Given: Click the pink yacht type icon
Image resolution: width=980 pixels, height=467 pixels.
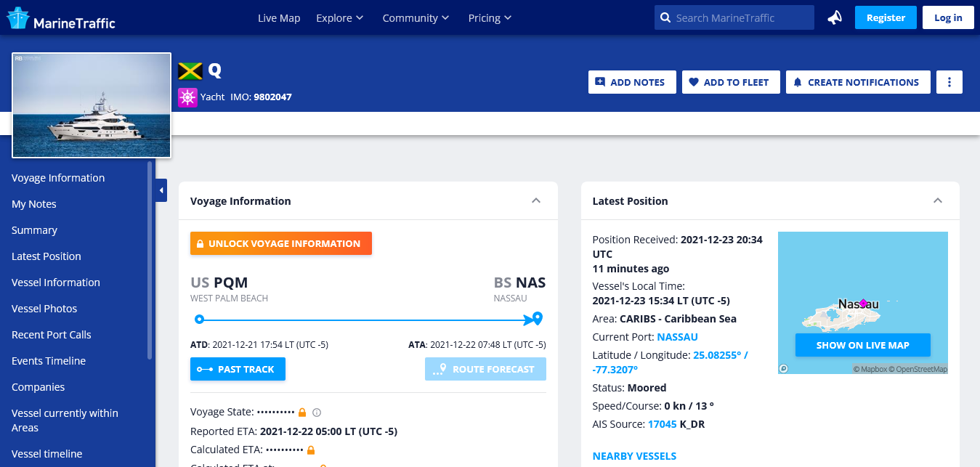Looking at the screenshot, I should (x=187, y=97).
